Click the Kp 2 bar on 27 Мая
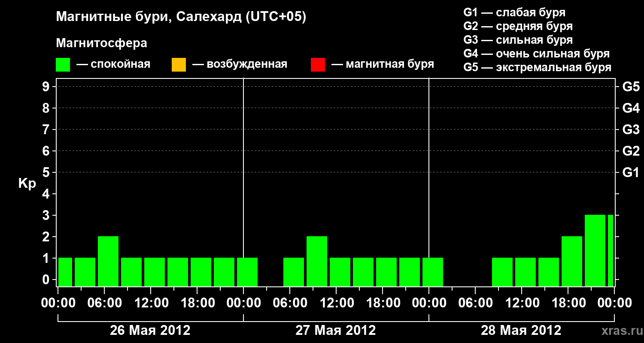 (317, 261)
